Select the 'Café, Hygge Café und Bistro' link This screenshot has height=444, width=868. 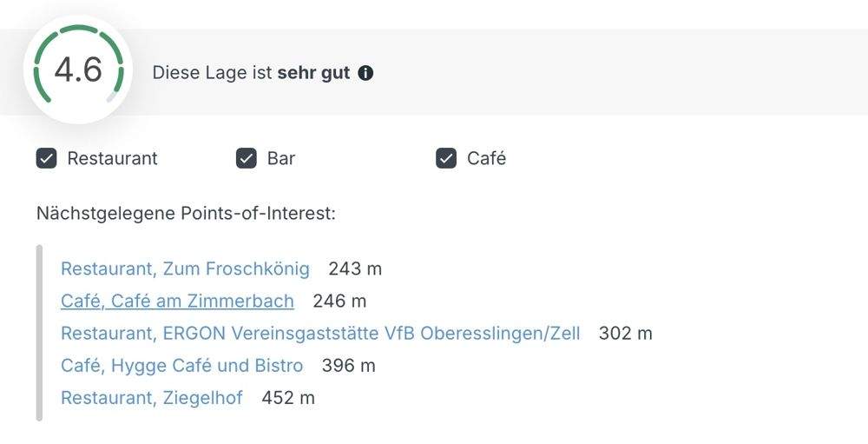181,366
